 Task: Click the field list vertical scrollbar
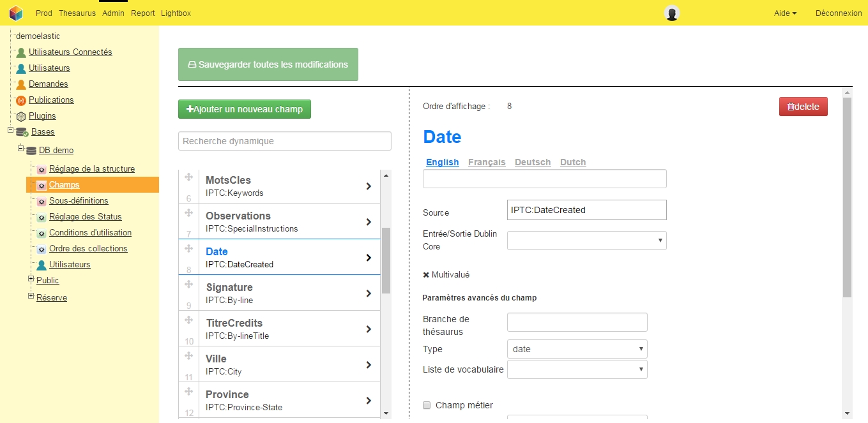tap(386, 260)
